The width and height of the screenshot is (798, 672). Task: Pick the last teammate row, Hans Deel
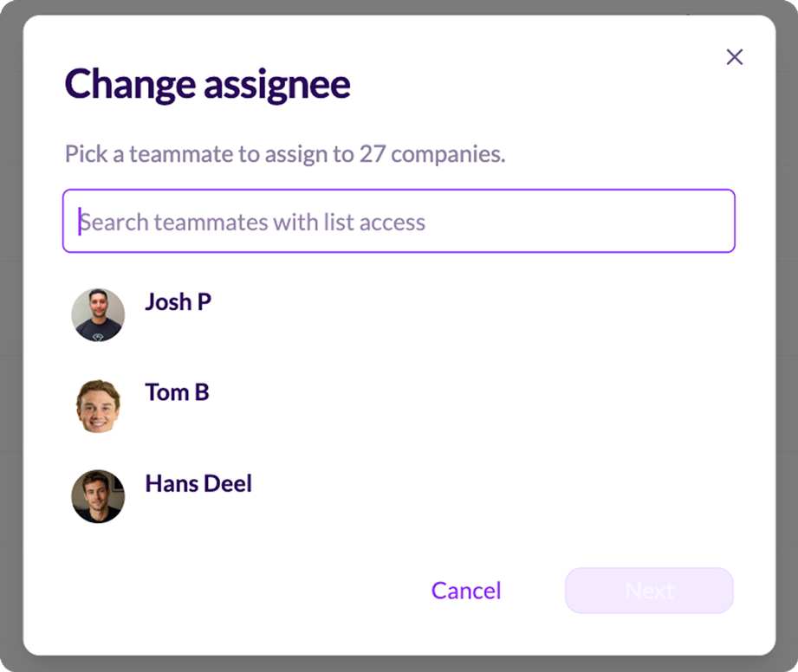(399, 496)
